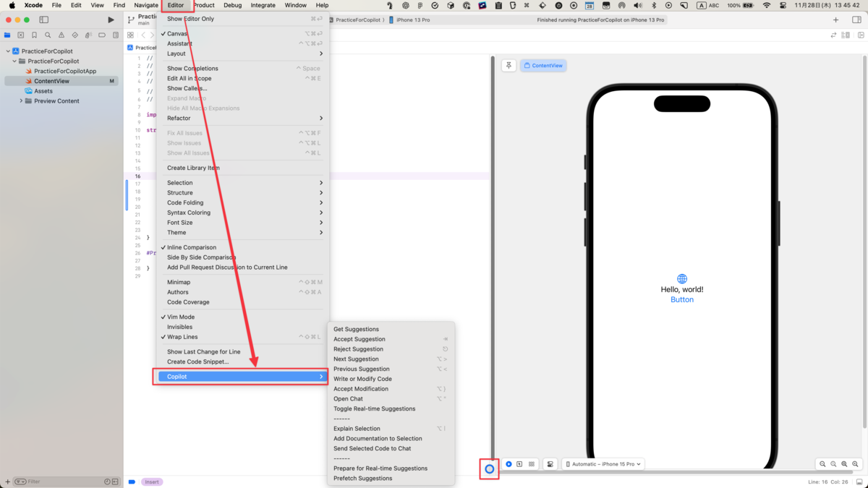The height and width of the screenshot is (488, 868).
Task: Toggle Inline Comparison in the Editor menu
Action: (x=241, y=247)
